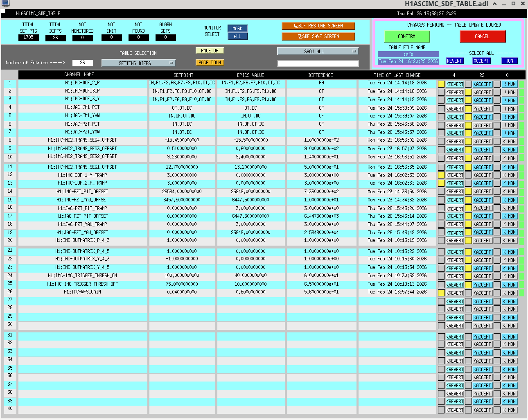Click the red CANCEL button
Image resolution: width=528 pixels, height=420 pixels.
coord(483,36)
